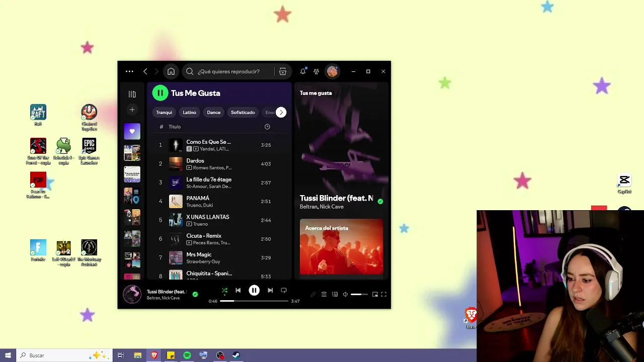Open the Spotify three-dots menu

tap(129, 71)
